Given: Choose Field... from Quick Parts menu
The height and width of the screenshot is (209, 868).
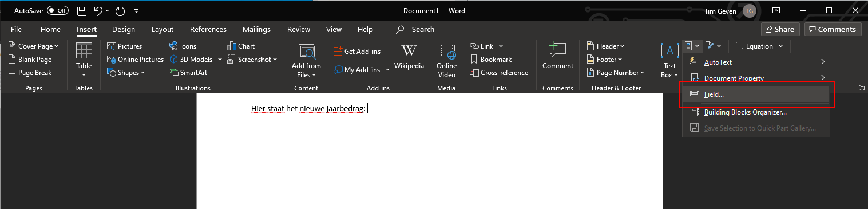Looking at the screenshot, I should tap(756, 94).
